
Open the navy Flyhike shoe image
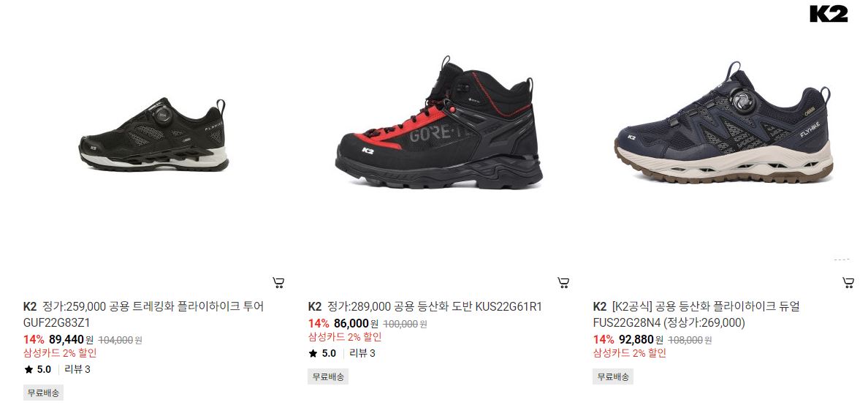[x=723, y=123]
